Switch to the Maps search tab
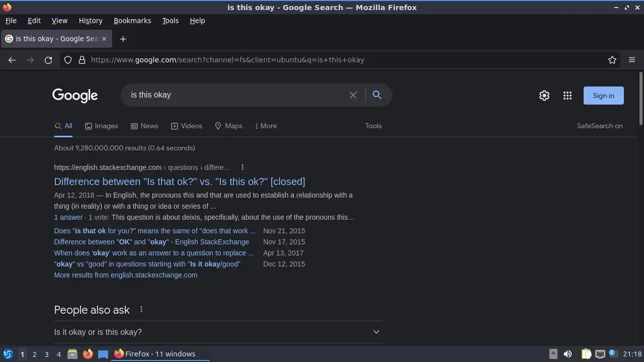Viewport: 644px width, 362px height. coord(228,126)
